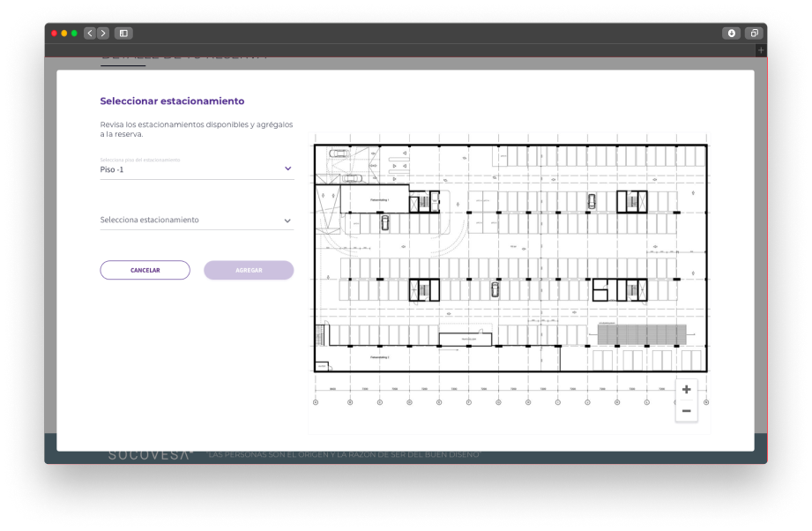
Task: Toggle the browser sidebar panel icon
Action: point(123,34)
